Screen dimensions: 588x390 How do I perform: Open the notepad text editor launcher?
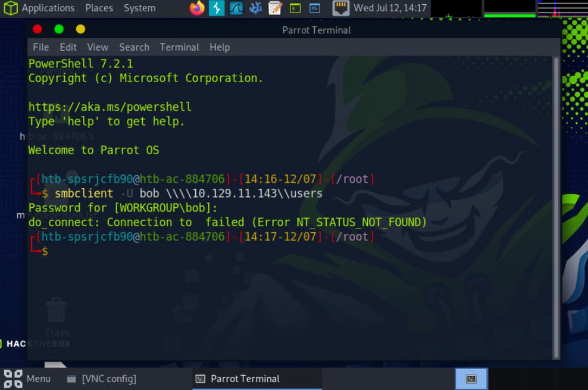pos(275,8)
